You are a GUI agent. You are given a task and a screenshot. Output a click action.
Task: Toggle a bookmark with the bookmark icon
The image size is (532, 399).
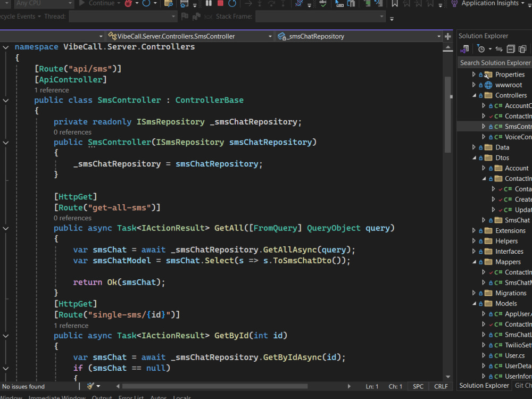[x=395, y=4]
